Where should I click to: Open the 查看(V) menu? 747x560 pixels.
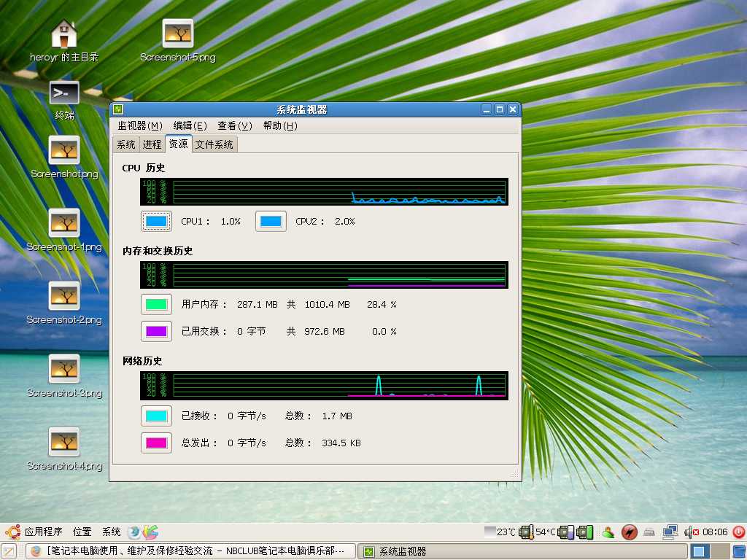point(234,125)
